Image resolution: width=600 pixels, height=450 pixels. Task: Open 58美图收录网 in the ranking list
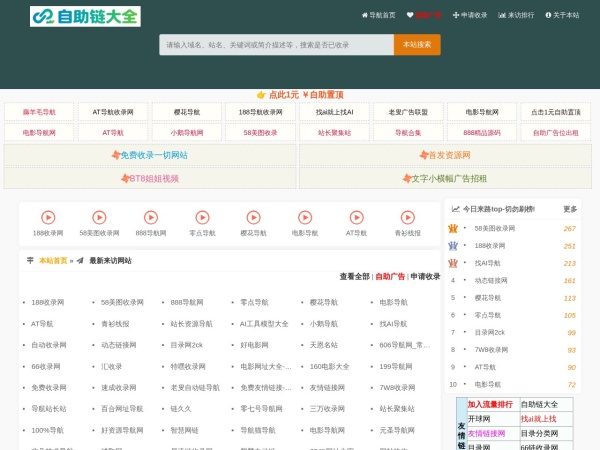[495, 228]
